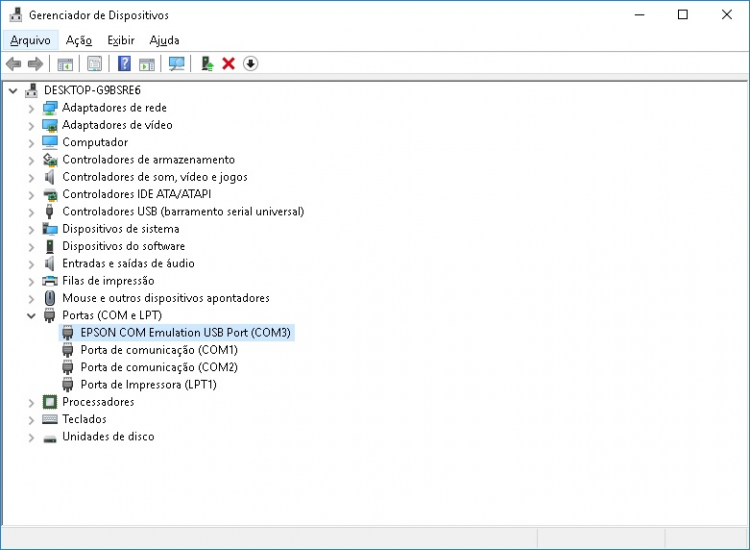Show/hide action pane toolbar icon
The height and width of the screenshot is (550, 750).
pyautogui.click(x=147, y=64)
